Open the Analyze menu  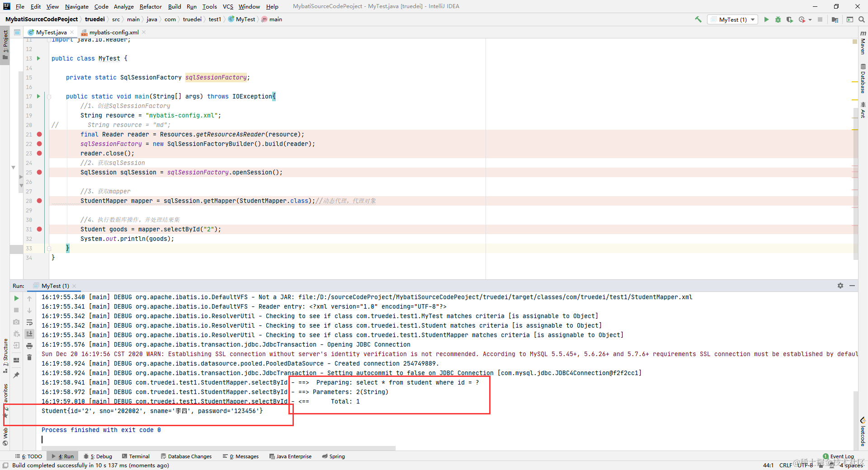pyautogui.click(x=123, y=6)
